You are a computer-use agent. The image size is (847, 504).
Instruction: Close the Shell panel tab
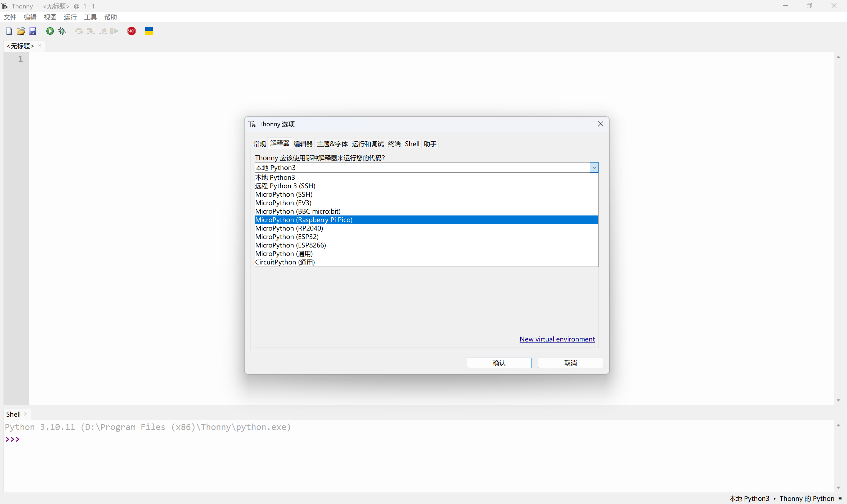pos(26,414)
